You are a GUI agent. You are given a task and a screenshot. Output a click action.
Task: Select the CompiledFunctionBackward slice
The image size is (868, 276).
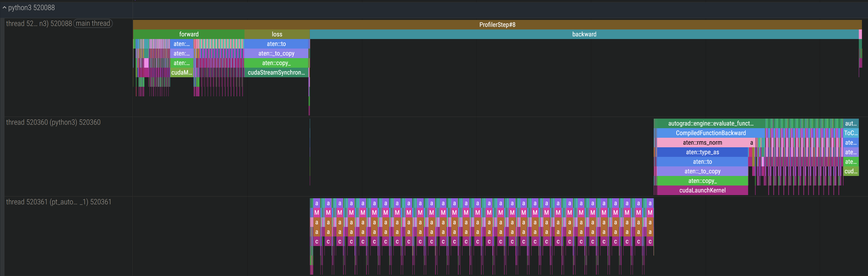tap(710, 133)
